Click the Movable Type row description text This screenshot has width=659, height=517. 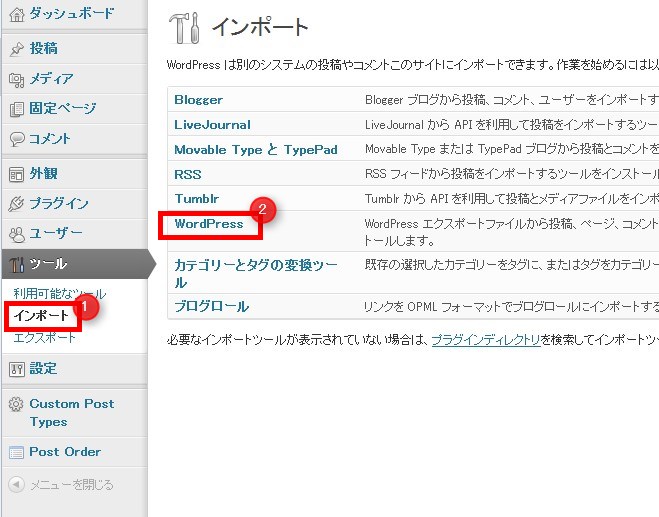[511, 149]
